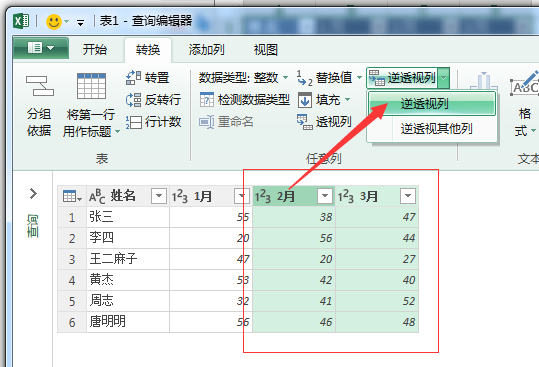This screenshot has width=539, height=367.
Task: Select row number 1
Action: [72, 217]
